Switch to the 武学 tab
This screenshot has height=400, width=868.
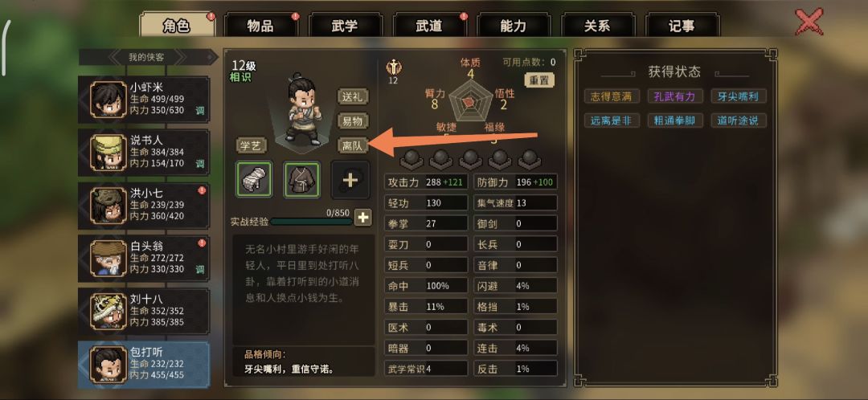[x=344, y=26]
